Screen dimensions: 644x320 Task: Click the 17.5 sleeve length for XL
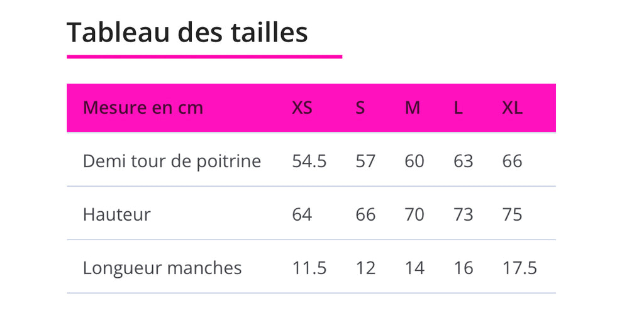(519, 268)
